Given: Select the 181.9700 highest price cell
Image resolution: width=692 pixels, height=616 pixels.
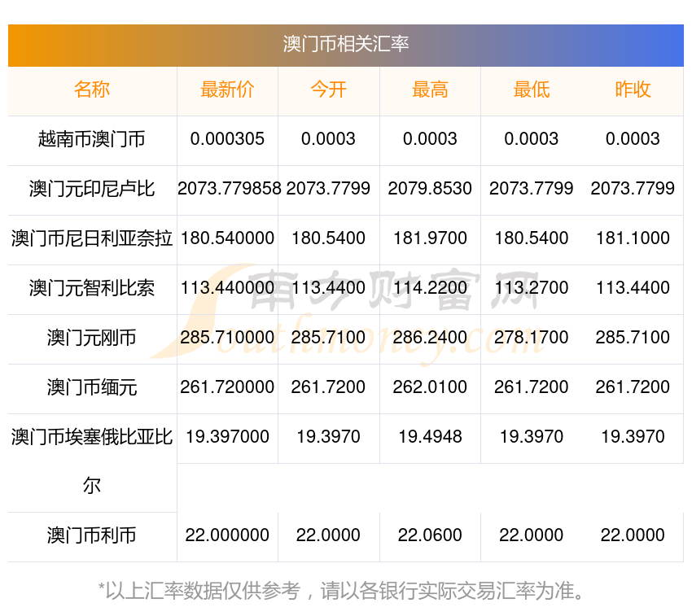Looking at the screenshot, I should coord(430,238).
